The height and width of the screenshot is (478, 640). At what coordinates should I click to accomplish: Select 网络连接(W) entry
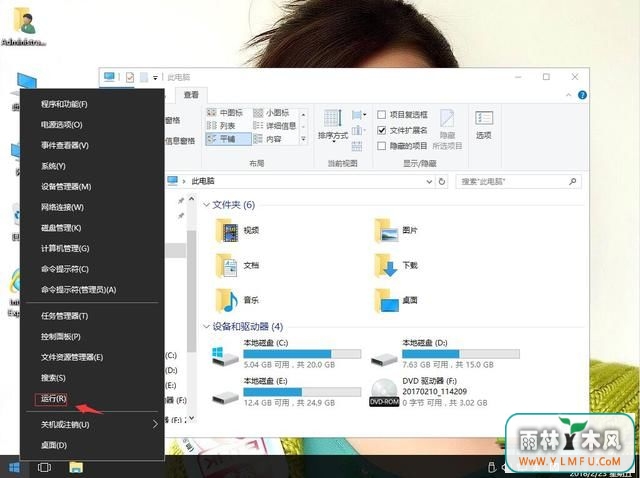point(62,207)
